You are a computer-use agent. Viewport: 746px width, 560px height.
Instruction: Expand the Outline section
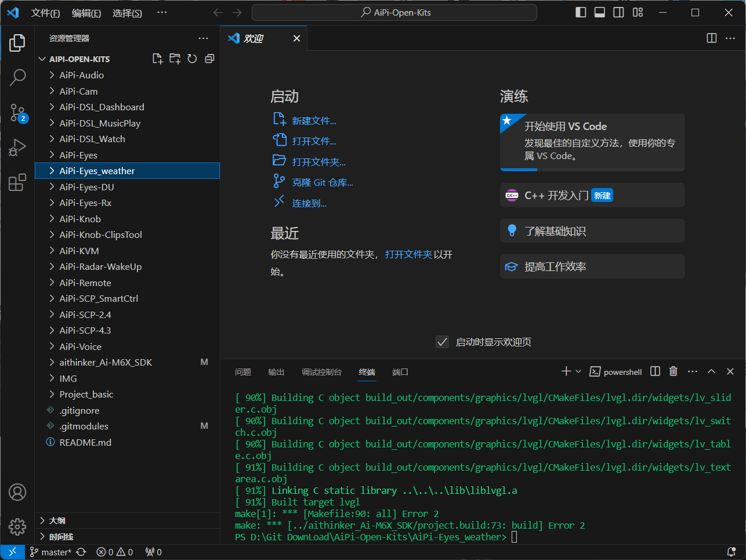[128, 521]
